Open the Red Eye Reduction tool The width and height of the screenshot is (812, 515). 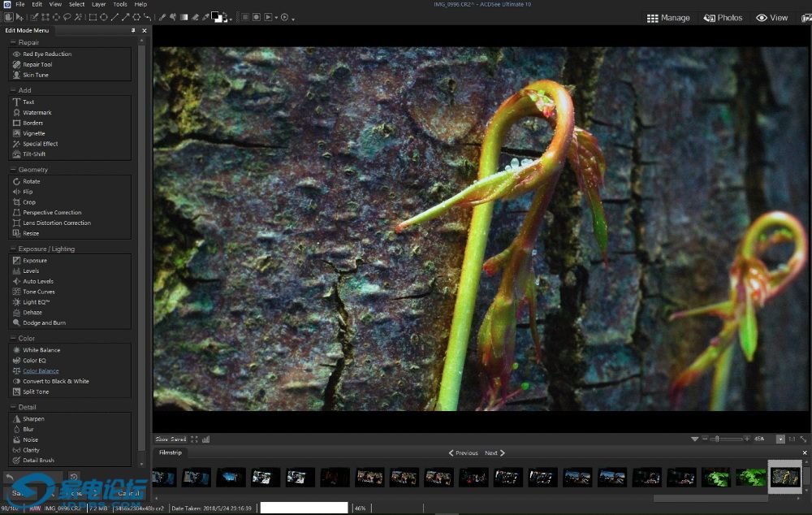click(46, 54)
